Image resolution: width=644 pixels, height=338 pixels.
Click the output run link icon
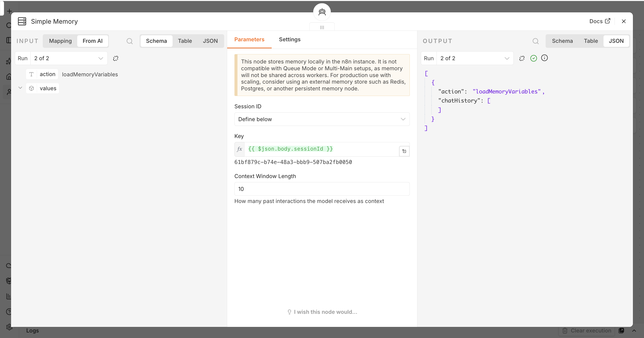point(522,58)
